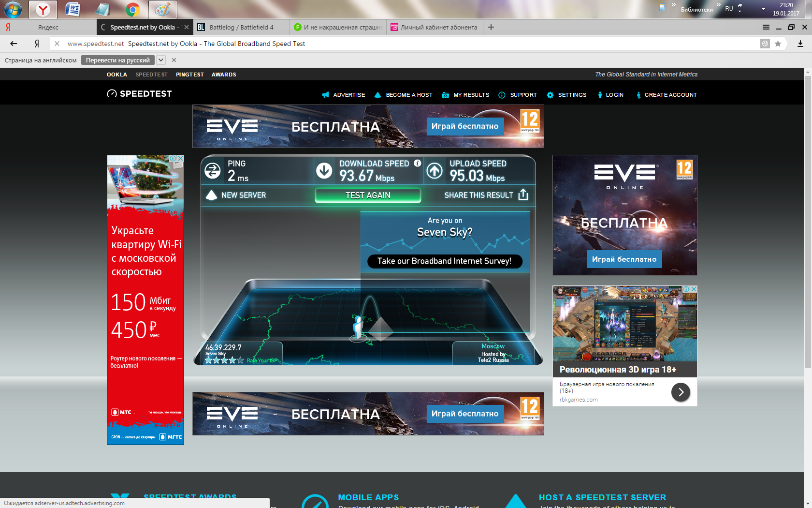This screenshot has height=508, width=812.
Task: Click the ping arrows icon
Action: (213, 171)
